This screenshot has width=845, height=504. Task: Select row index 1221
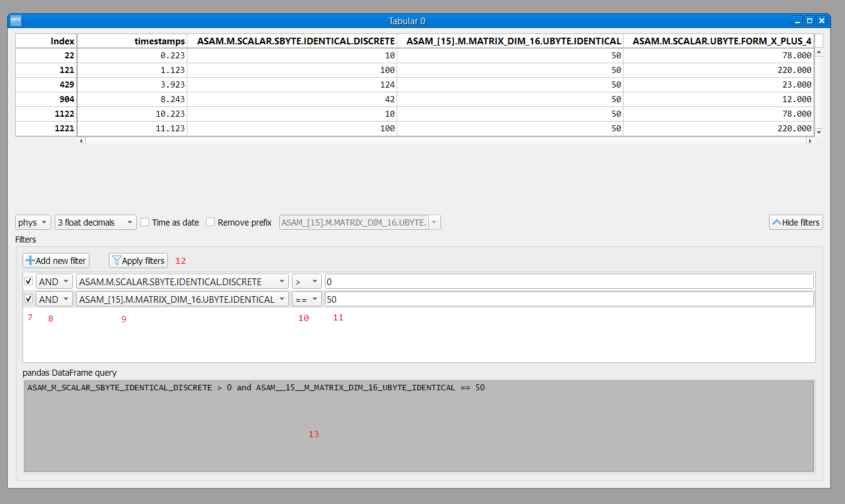46,128
